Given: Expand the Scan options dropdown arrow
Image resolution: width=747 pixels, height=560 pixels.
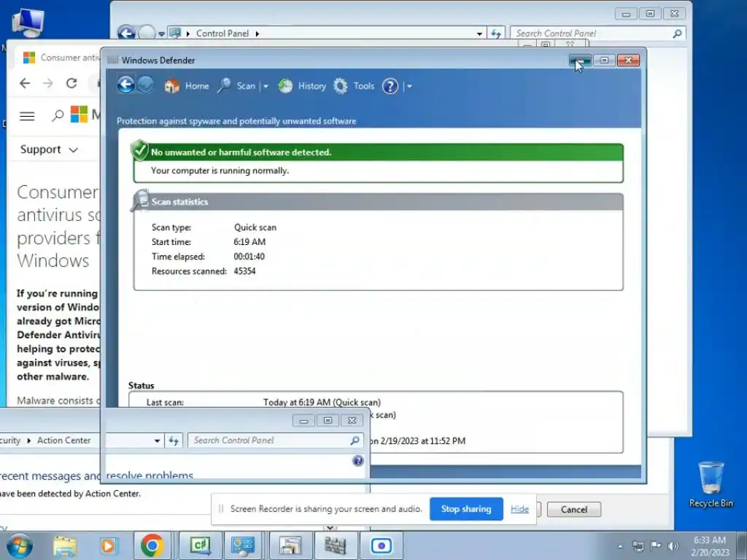Looking at the screenshot, I should pyautogui.click(x=266, y=87).
